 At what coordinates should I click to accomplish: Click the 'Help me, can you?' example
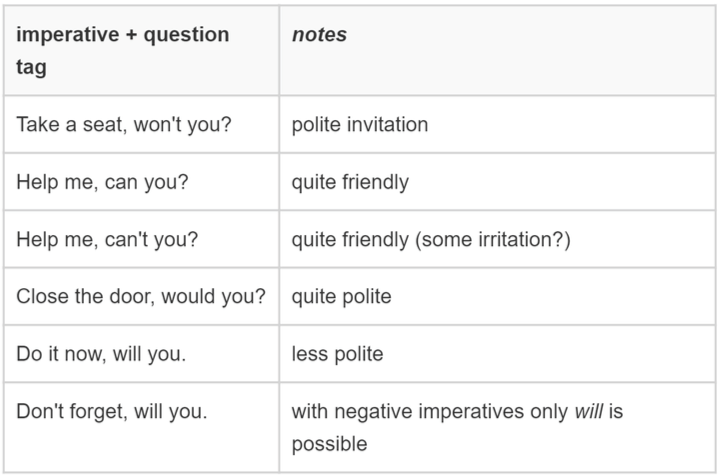102,182
